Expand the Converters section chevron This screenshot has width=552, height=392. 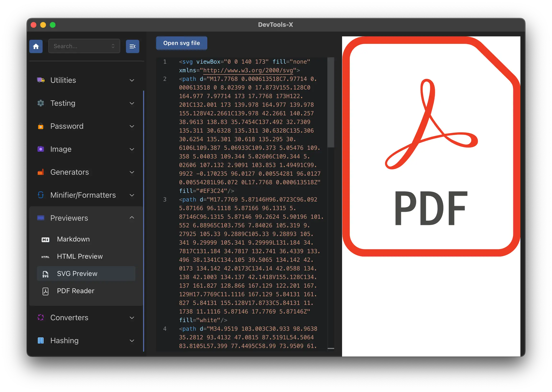tap(132, 318)
